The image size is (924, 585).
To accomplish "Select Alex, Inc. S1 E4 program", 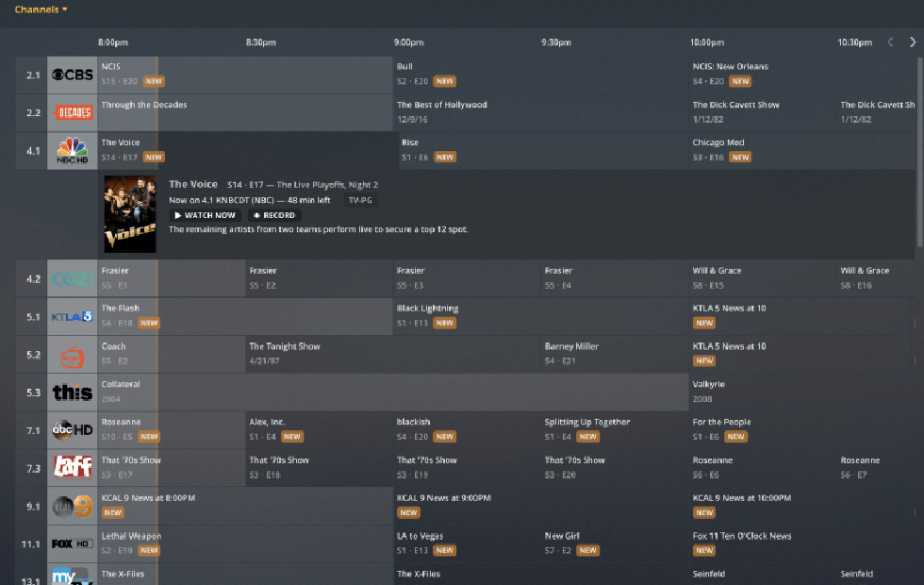I will click(x=320, y=430).
